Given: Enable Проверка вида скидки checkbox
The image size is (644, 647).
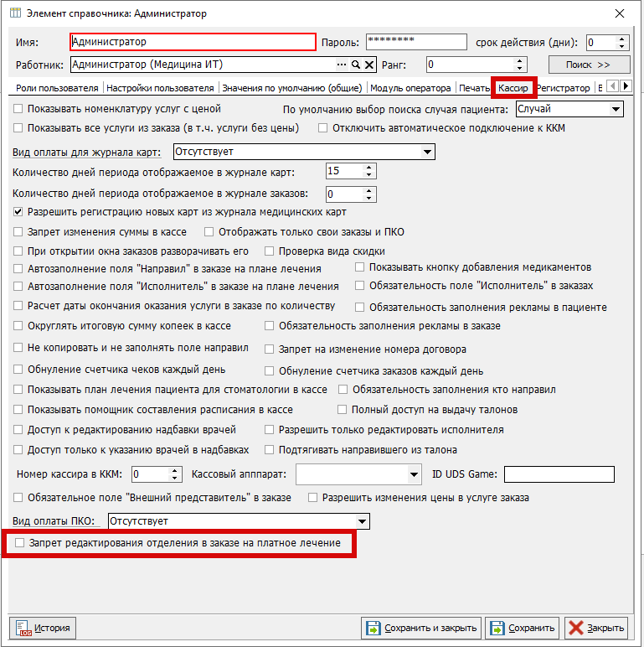Looking at the screenshot, I should click(x=269, y=251).
